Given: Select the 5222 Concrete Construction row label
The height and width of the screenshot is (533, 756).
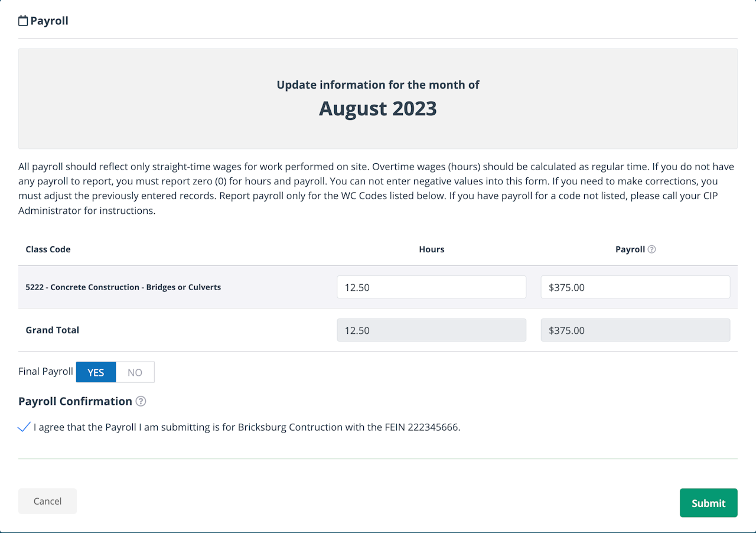Looking at the screenshot, I should [123, 287].
